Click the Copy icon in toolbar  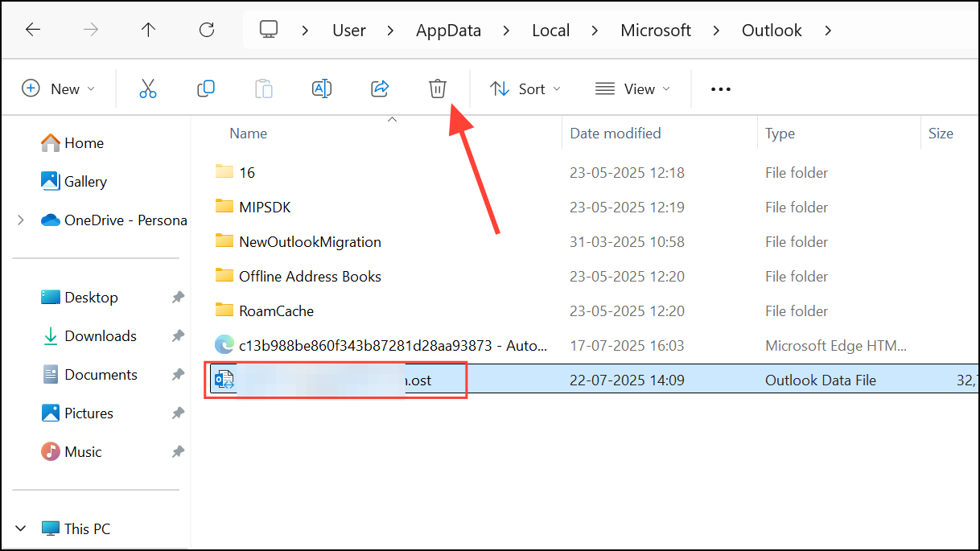[x=206, y=88]
